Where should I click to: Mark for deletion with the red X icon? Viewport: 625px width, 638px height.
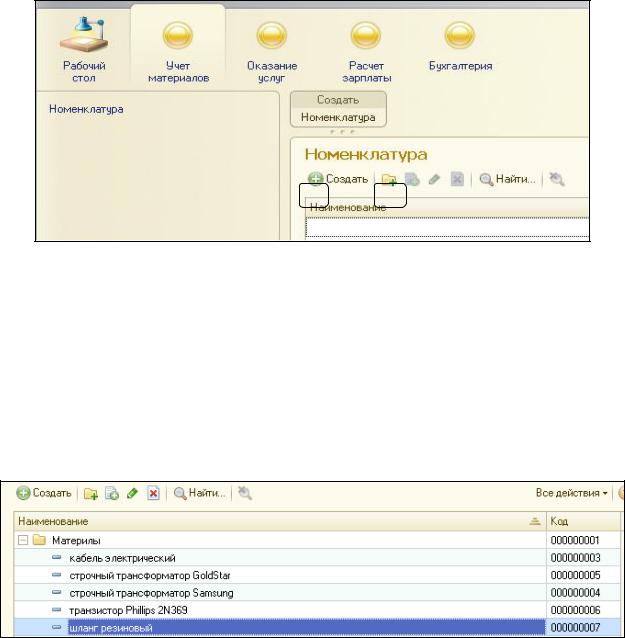click(x=153, y=493)
